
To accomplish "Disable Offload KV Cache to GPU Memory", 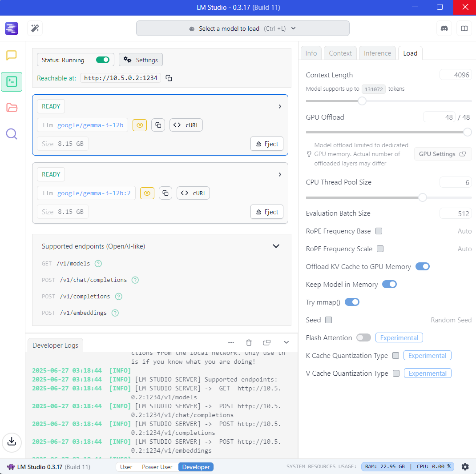I will [422, 267].
